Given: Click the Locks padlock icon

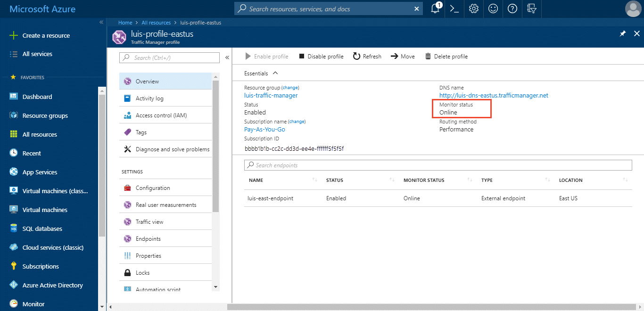Looking at the screenshot, I should (127, 273).
